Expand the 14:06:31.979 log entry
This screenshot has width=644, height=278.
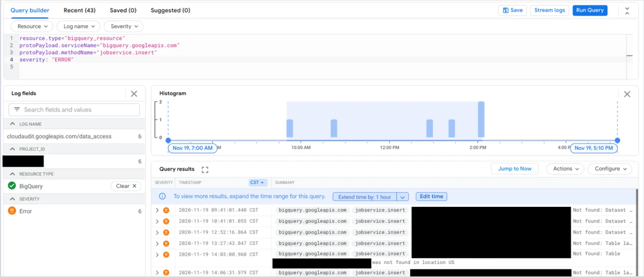click(157, 273)
